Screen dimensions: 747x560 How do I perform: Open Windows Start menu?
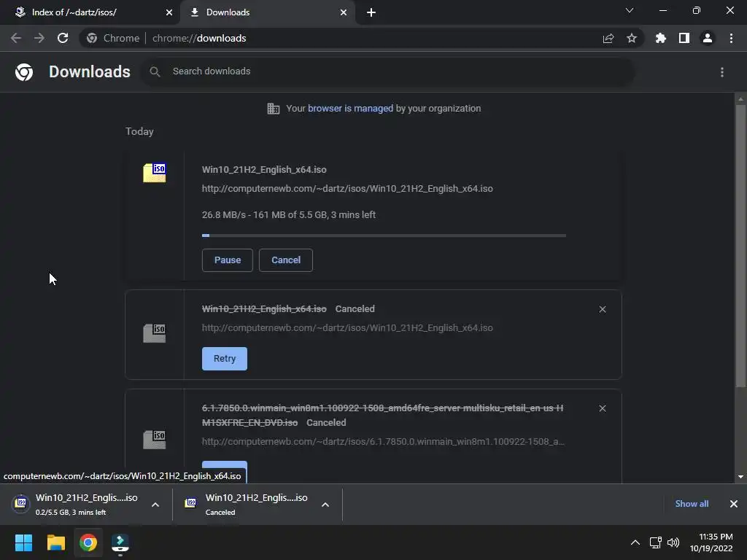click(x=23, y=542)
